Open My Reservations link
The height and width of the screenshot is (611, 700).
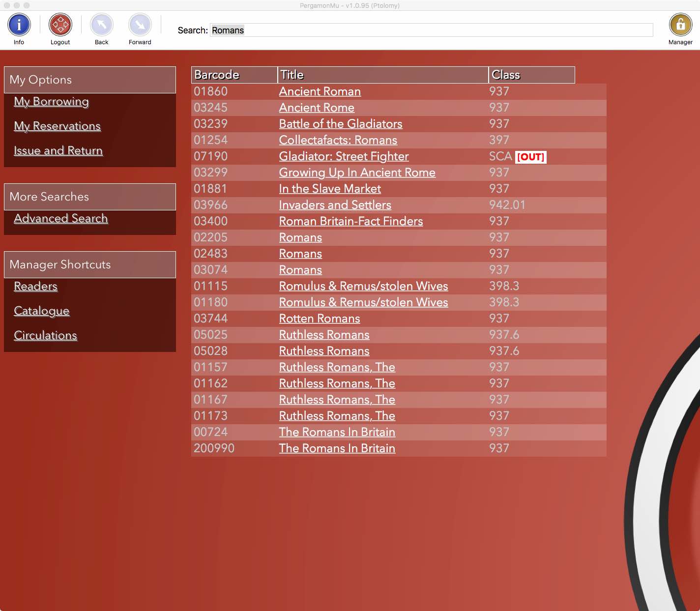pos(58,126)
